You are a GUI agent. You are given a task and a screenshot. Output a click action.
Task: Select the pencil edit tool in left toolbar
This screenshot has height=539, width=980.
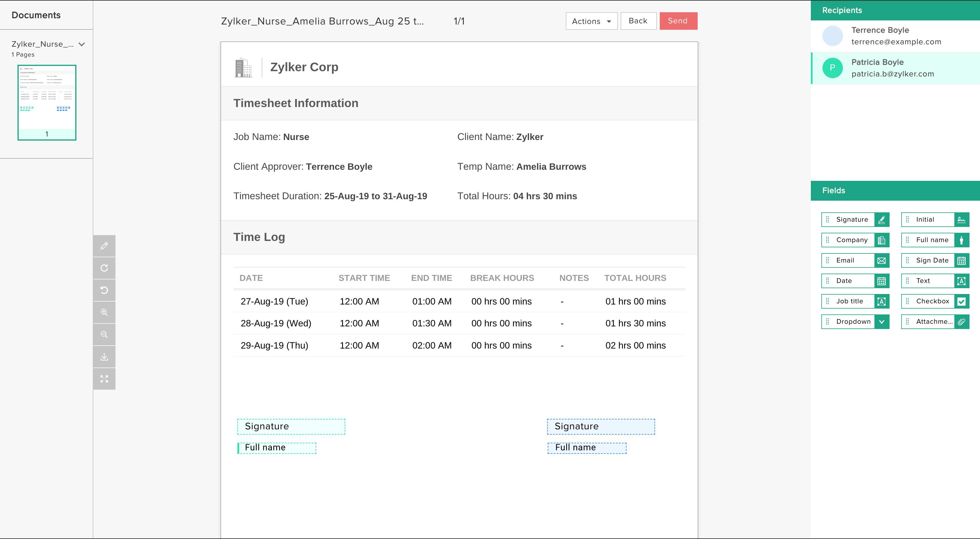pos(104,246)
